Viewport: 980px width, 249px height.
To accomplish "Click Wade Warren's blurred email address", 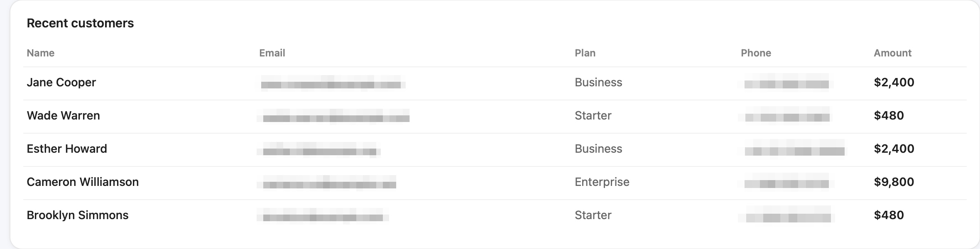I will coord(333,116).
